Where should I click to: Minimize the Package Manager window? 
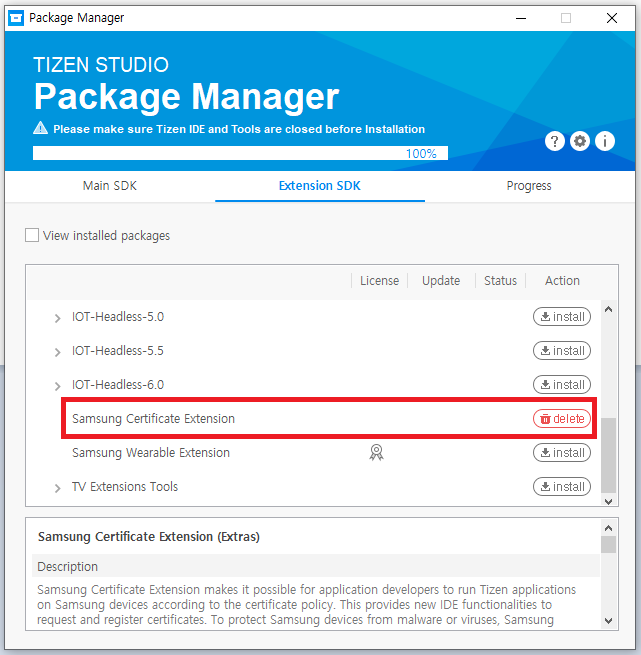click(521, 18)
